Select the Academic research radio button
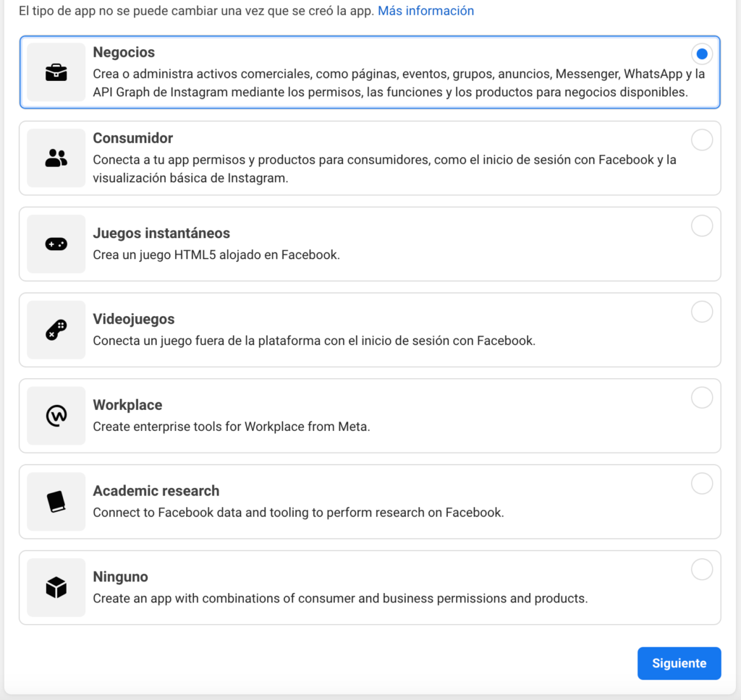Screen dimensions: 741x700 (x=701, y=483)
